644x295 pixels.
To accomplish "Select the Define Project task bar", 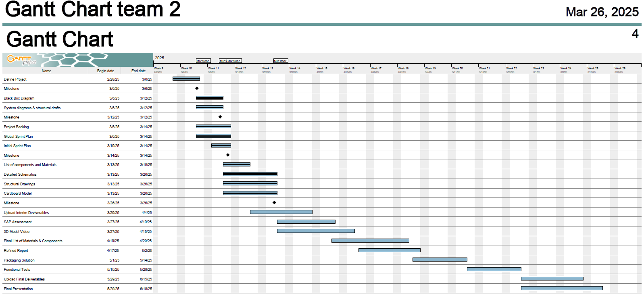I will pos(186,79).
